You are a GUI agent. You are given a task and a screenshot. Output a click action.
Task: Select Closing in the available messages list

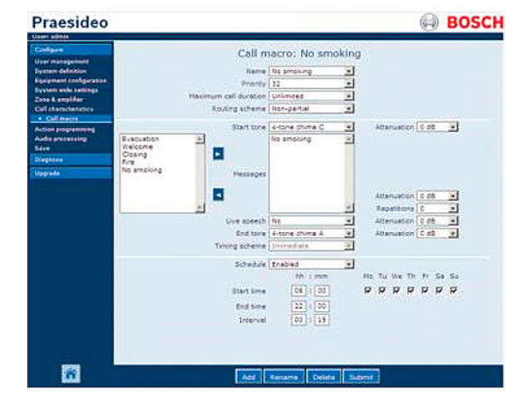(135, 155)
